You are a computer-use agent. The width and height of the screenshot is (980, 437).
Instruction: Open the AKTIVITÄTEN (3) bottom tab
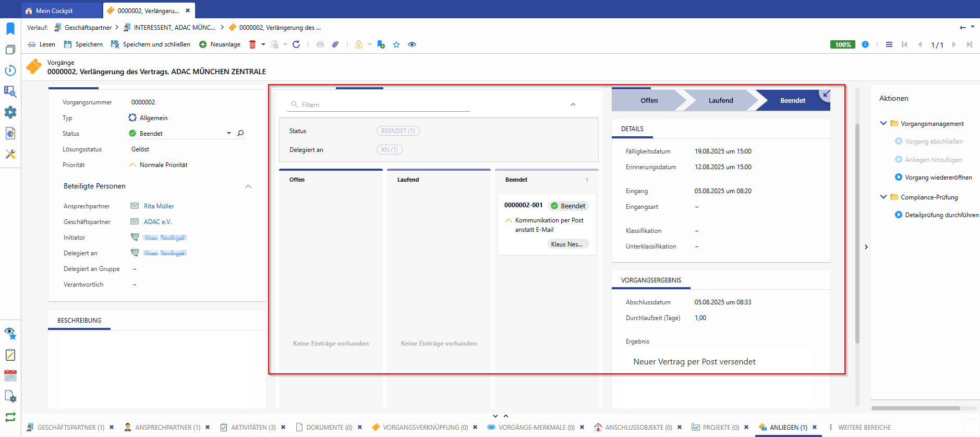click(x=253, y=427)
